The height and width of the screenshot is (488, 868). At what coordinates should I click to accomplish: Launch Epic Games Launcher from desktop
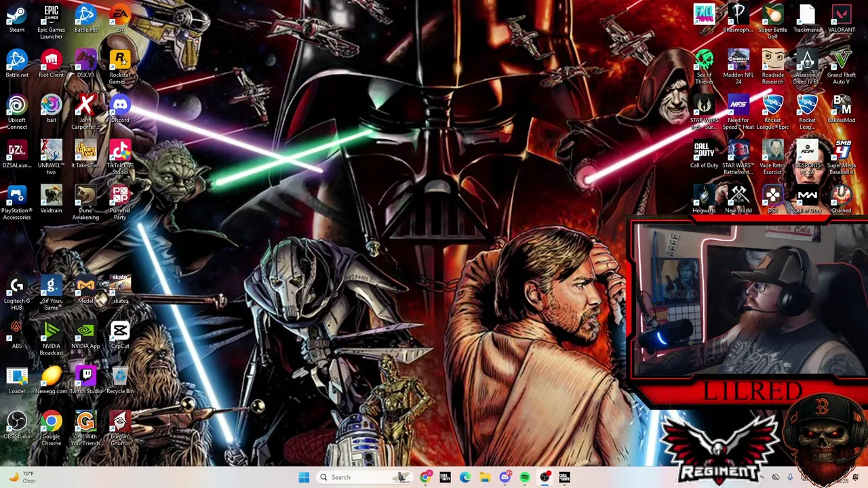tap(51, 22)
